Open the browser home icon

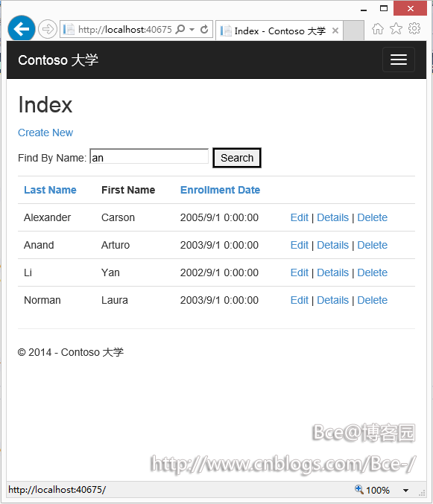point(378,28)
